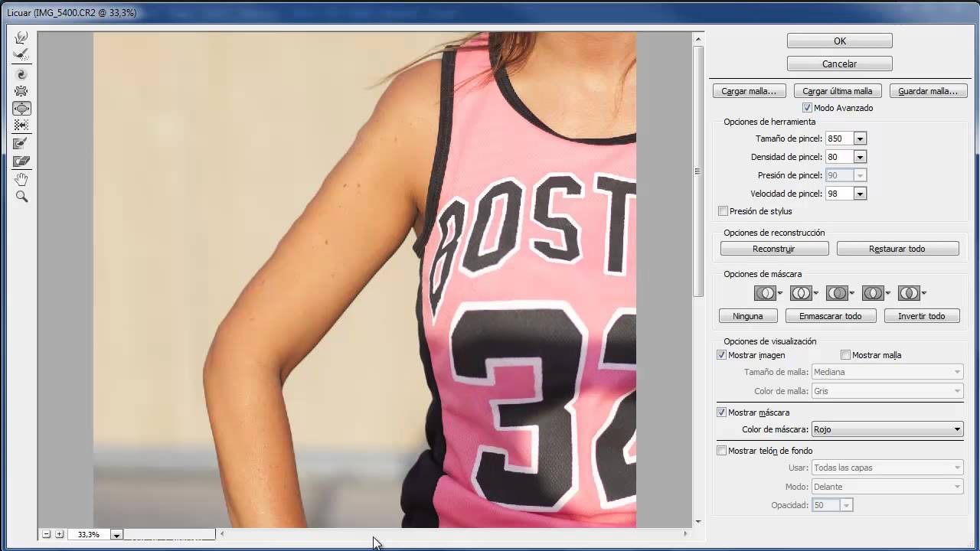Open the Color de máscara dropdown

point(887,429)
